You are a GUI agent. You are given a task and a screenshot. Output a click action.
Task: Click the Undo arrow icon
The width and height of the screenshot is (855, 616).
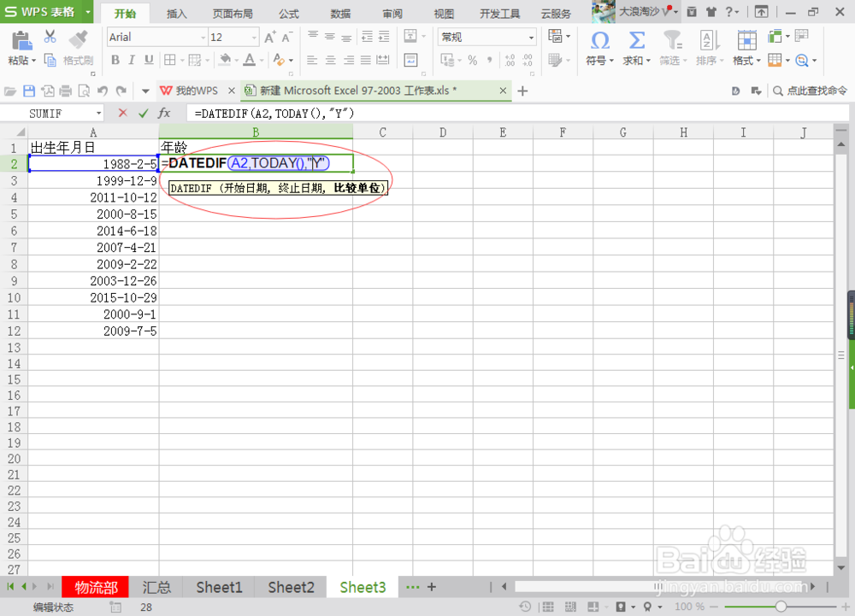point(103,91)
